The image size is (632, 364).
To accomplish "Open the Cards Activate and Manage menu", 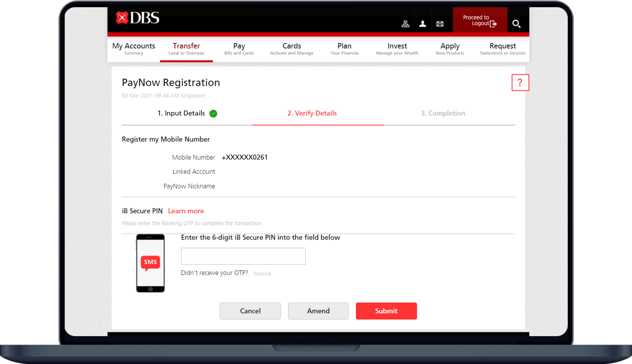I will tap(292, 49).
